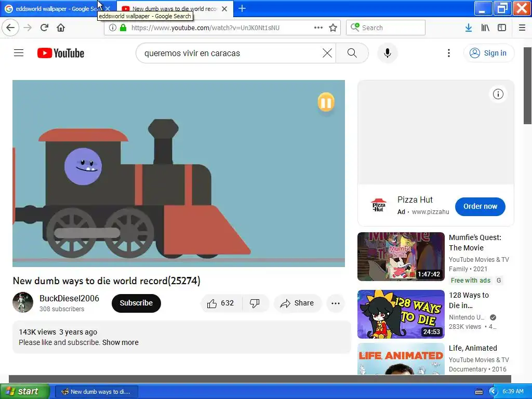This screenshot has height=399, width=532.
Task: Bookmark this page with the star
Action: (333, 28)
